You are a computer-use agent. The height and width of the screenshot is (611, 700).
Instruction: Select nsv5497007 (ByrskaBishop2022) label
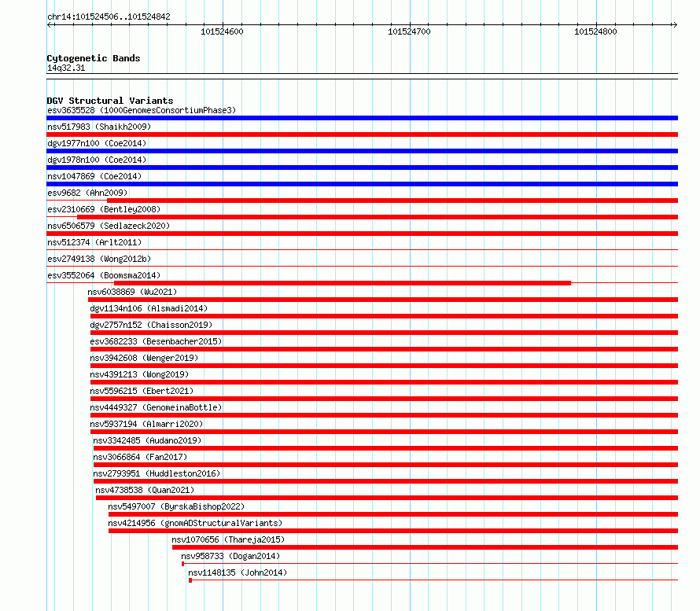click(176, 506)
